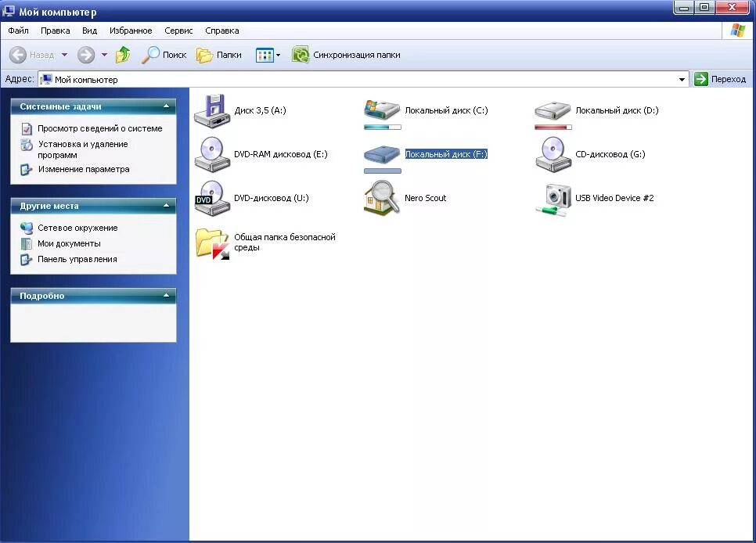Click the view mode (Вид) toolbar icon
Screen dimensions: 756x543
pos(265,55)
